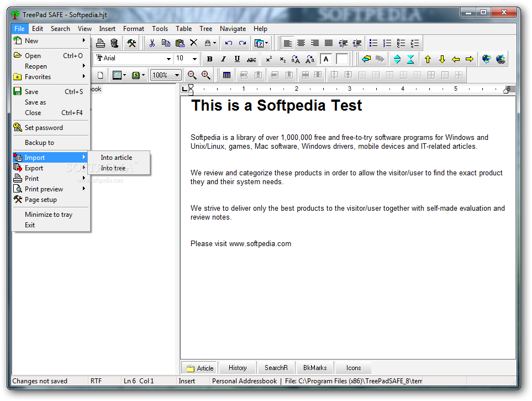Open the lock icon dropdown arrow
The image size is (532, 401).
(214, 43)
